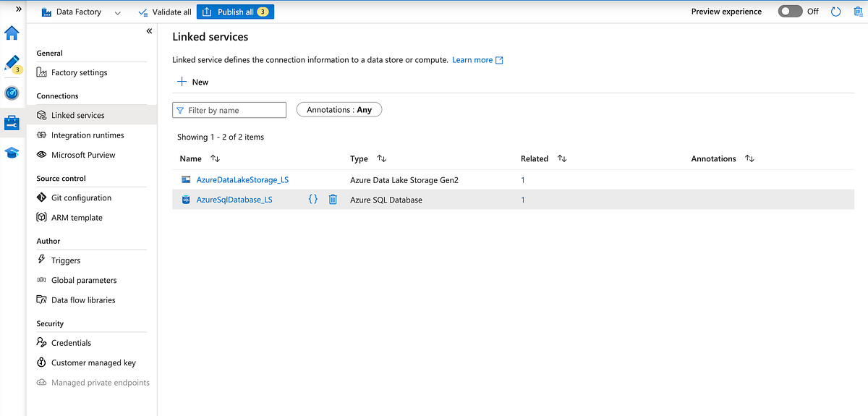The image size is (868, 416).
Task: Delete AzureSqlDatabase_LS with trash icon
Action: (333, 199)
